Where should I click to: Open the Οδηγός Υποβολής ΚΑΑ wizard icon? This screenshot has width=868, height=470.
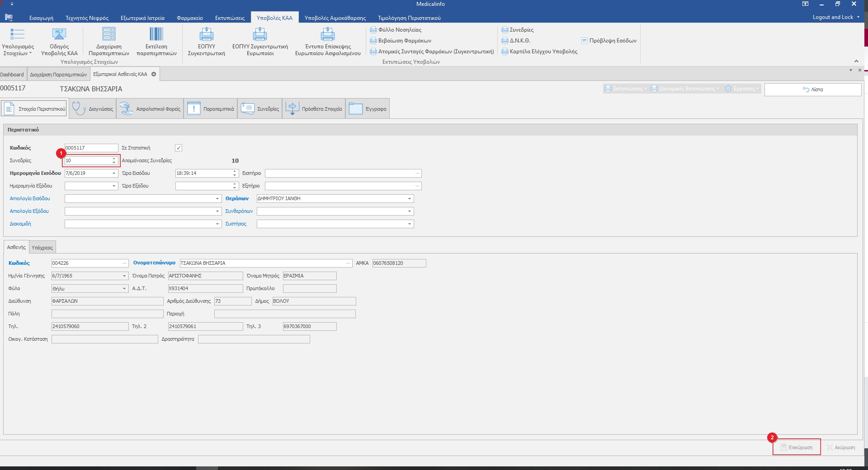pyautogui.click(x=59, y=35)
